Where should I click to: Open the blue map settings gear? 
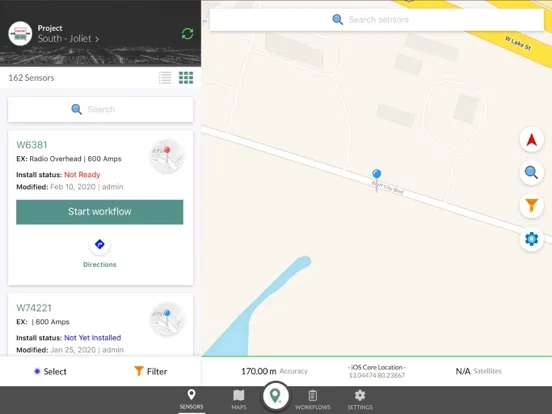pos(532,239)
